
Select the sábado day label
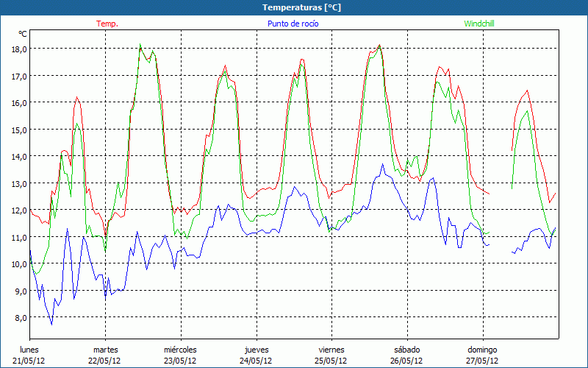tap(406, 350)
